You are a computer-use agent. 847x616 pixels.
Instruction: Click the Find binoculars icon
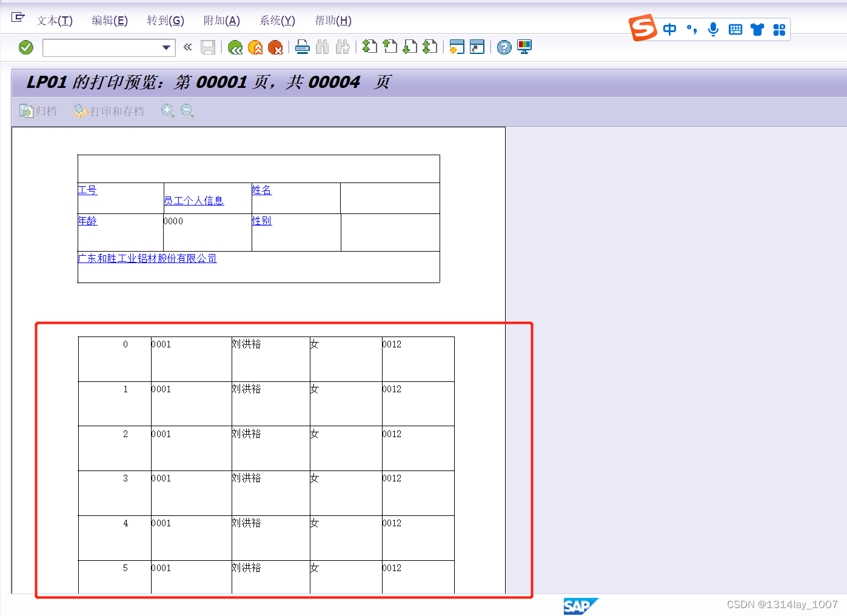[323, 47]
